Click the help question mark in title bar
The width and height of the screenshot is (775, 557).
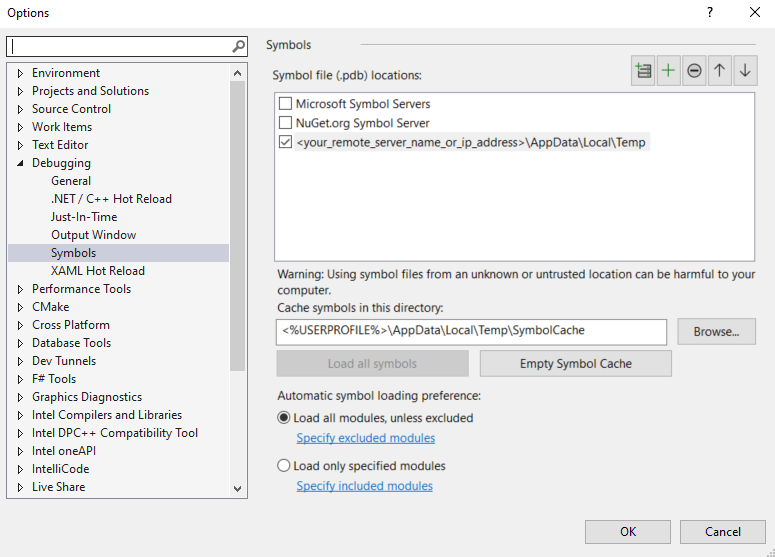[x=710, y=13]
